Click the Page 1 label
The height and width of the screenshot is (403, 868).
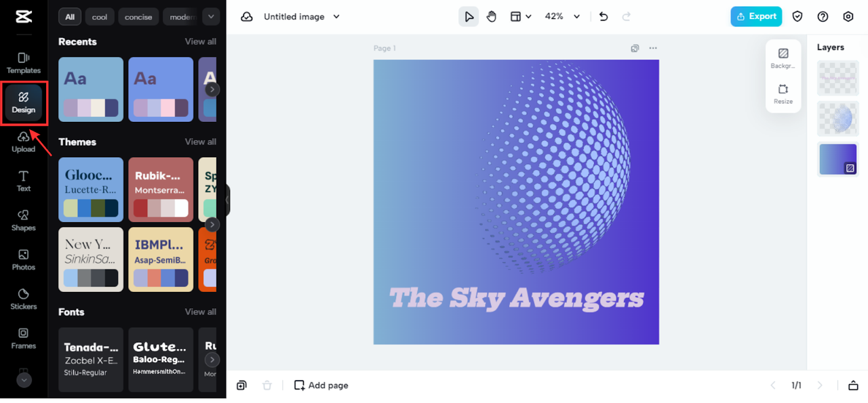point(384,48)
